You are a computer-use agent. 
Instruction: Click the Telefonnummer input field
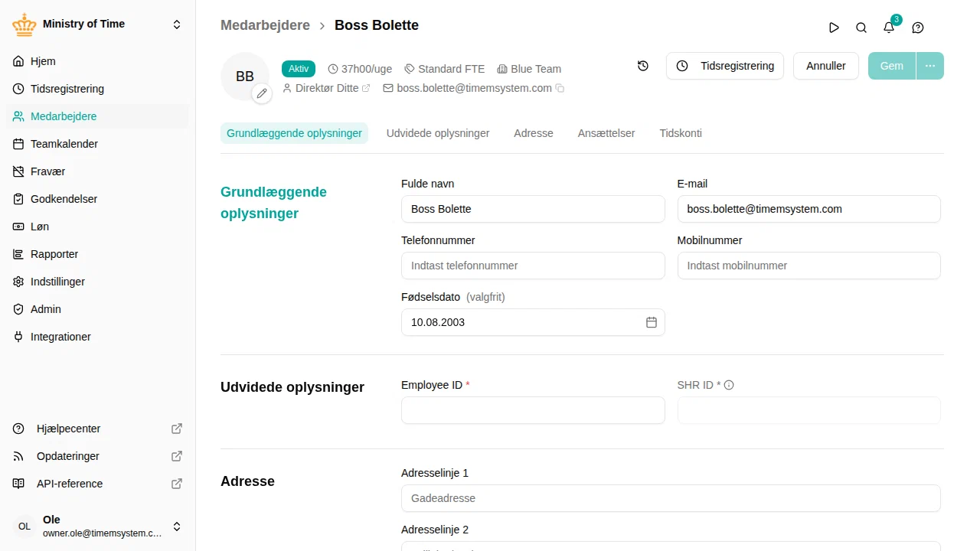pyautogui.click(x=533, y=266)
